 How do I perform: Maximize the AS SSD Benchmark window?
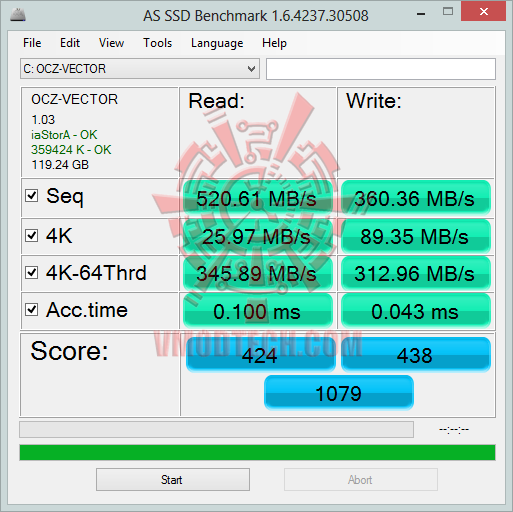(448, 12)
